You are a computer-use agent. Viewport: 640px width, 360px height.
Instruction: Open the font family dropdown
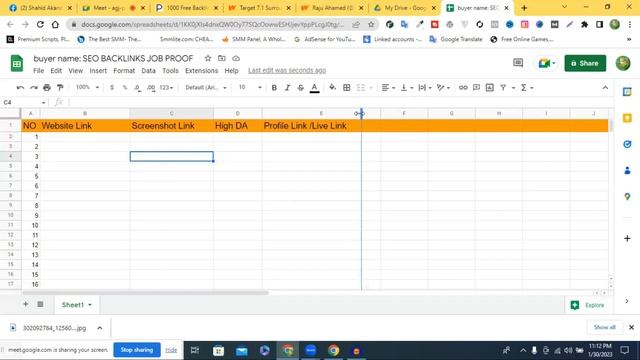click(206, 87)
